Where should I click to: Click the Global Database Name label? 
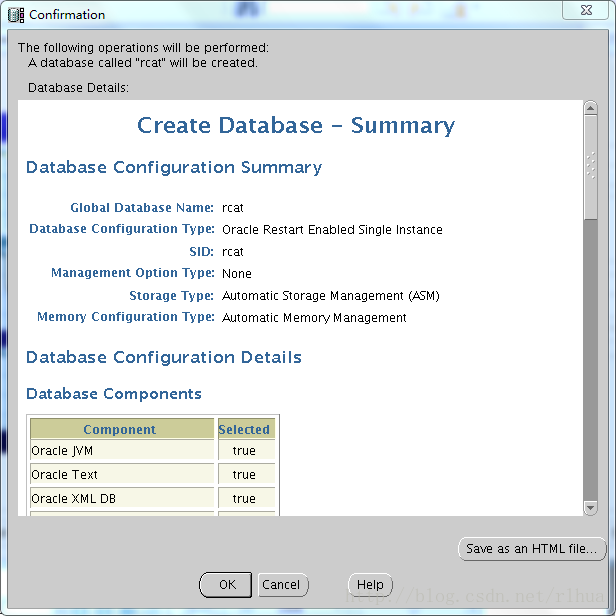(142, 207)
